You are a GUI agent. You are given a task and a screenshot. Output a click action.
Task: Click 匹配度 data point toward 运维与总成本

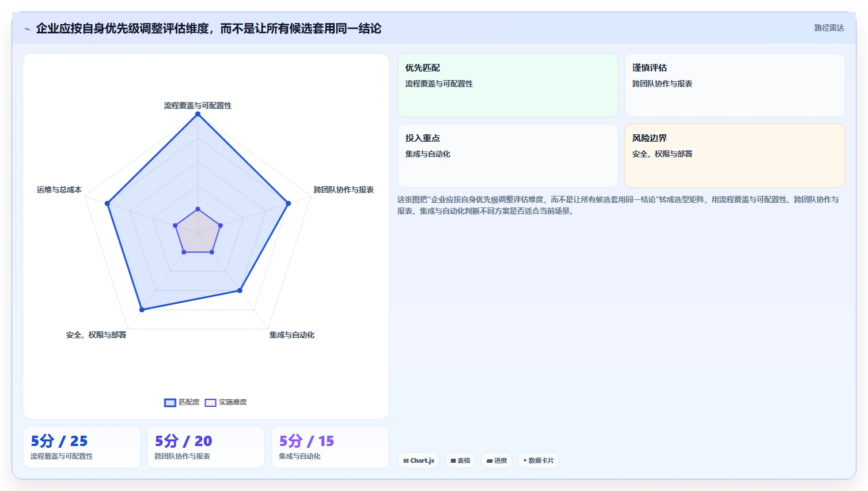107,203
